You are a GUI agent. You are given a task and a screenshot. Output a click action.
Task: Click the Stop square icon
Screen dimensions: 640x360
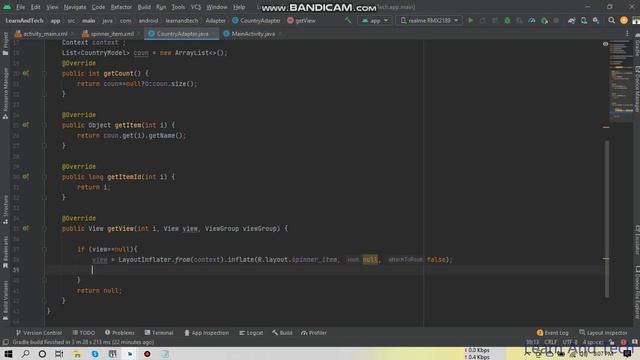click(x=556, y=20)
